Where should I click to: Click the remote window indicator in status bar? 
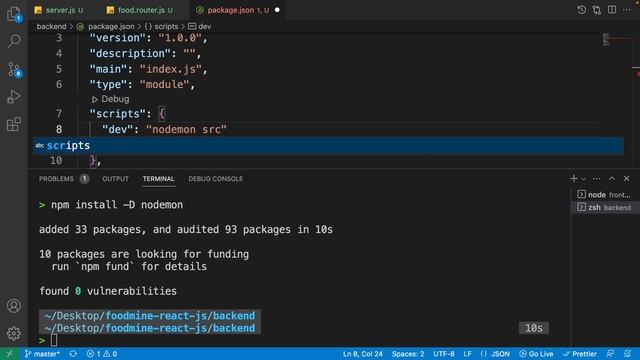click(x=10, y=353)
